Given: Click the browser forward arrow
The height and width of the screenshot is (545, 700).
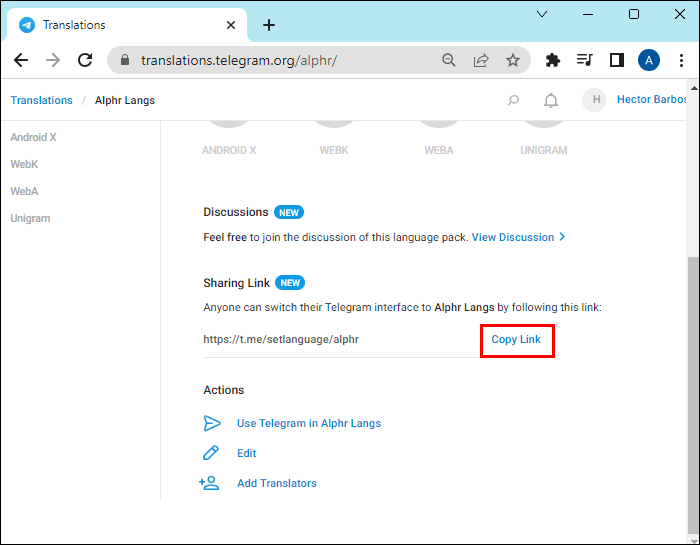Looking at the screenshot, I should [53, 60].
